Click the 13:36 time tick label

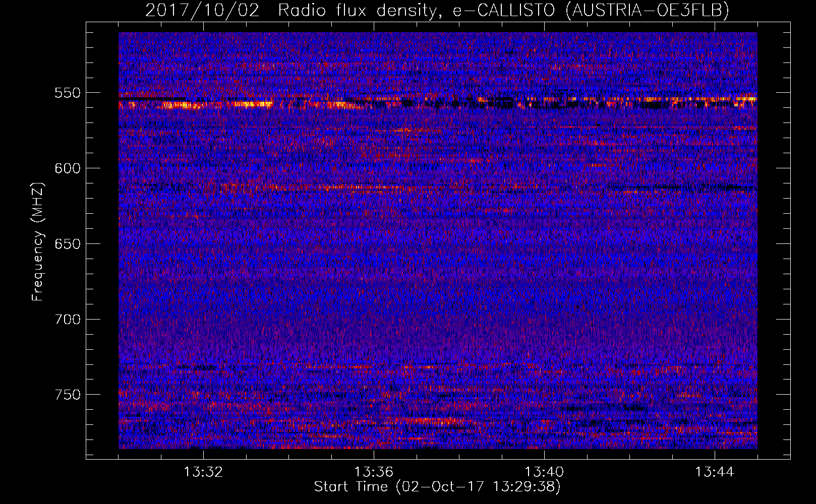374,472
